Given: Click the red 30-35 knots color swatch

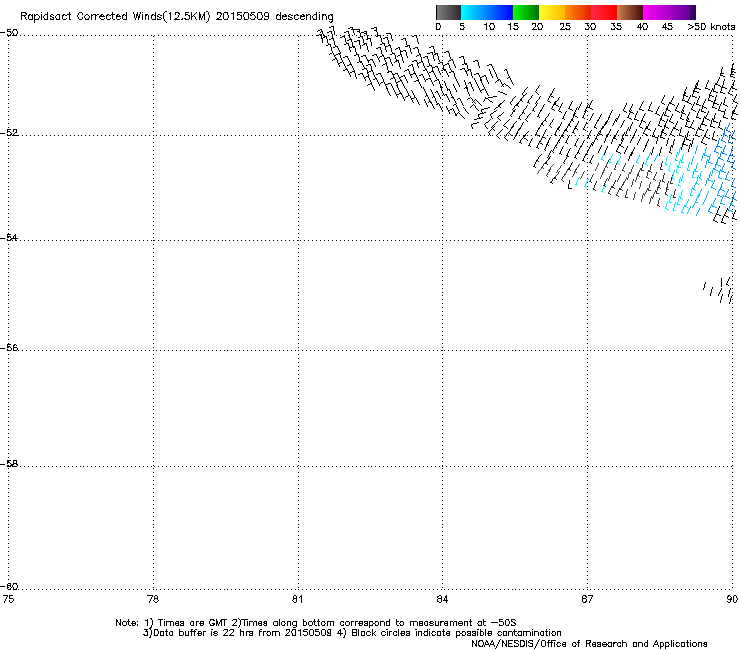Looking at the screenshot, I should 604,12.
